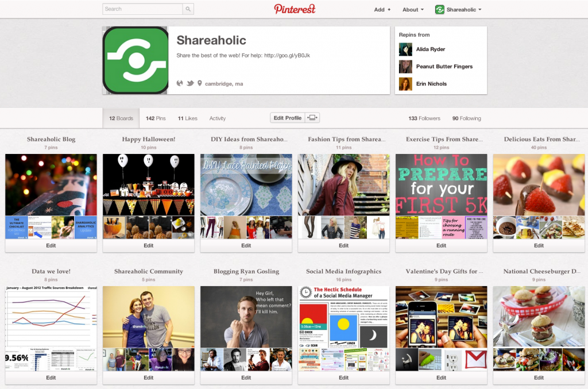588x389 pixels.
Task: Open the DIY Lace Painted Plates cover
Action: pos(246,184)
